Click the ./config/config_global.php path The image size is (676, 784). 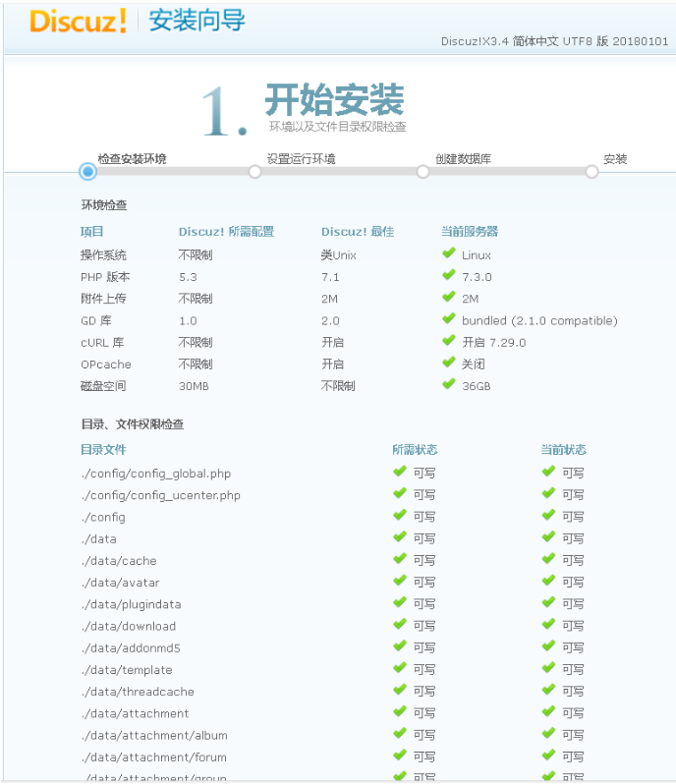156,474
